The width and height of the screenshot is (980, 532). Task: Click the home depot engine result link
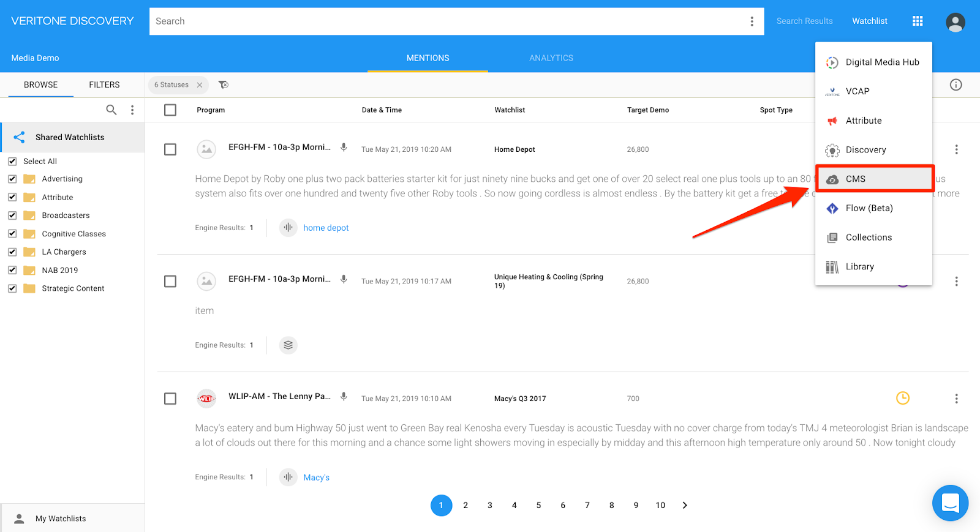[x=326, y=228]
